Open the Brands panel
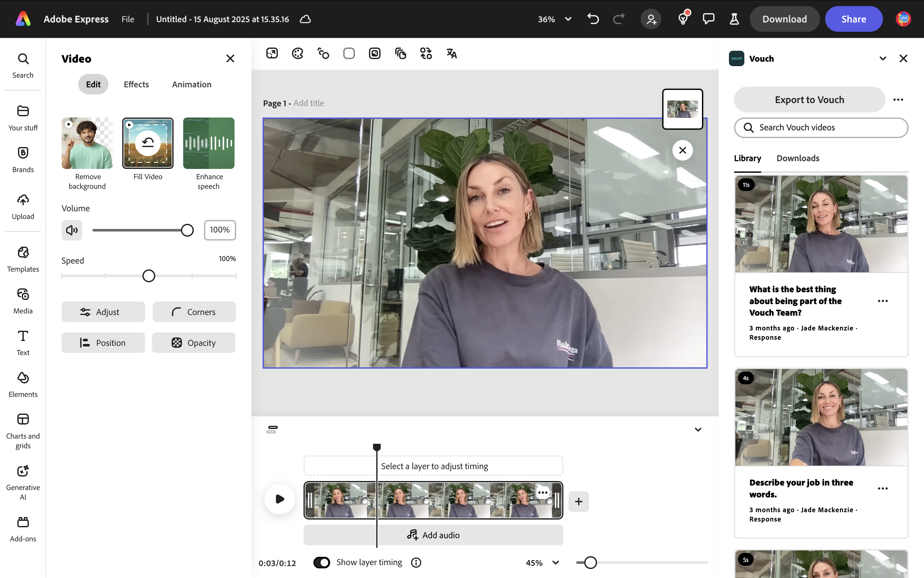 (x=23, y=160)
